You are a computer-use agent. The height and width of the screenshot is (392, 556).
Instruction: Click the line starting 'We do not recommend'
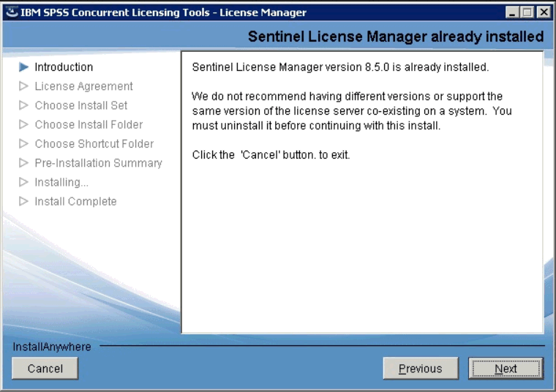pos(347,96)
